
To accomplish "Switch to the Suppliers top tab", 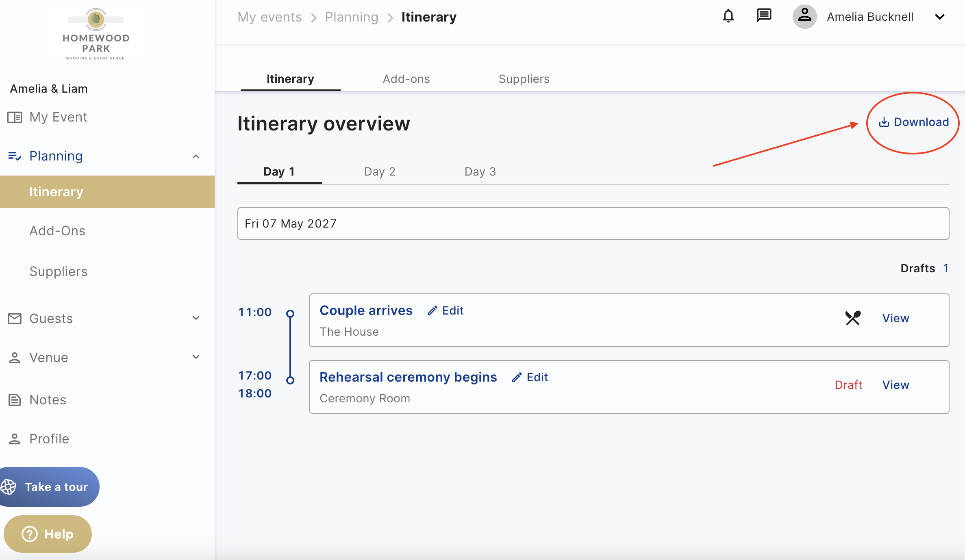I will (524, 79).
